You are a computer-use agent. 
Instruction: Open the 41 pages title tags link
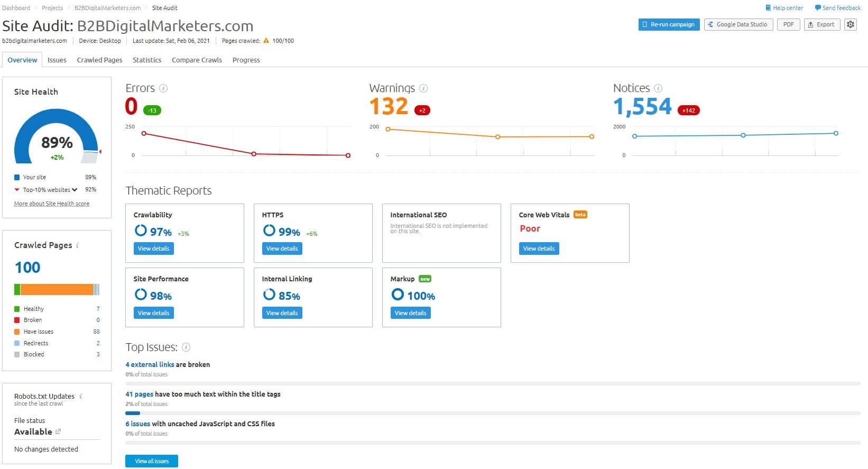139,394
